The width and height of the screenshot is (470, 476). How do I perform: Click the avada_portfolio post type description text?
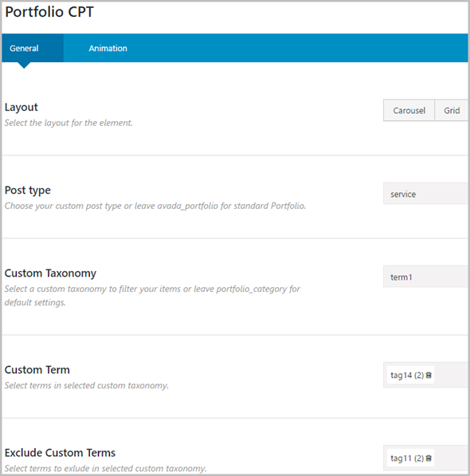[155, 206]
